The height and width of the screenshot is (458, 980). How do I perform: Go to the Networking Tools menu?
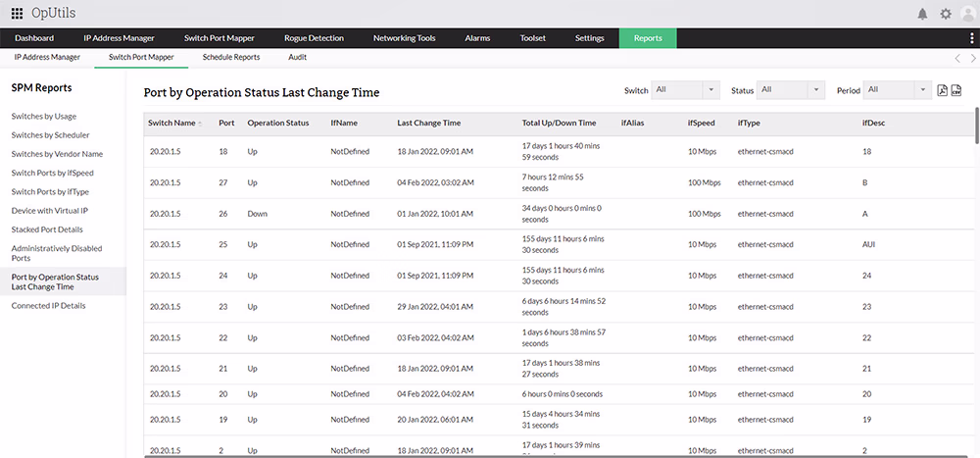(404, 38)
